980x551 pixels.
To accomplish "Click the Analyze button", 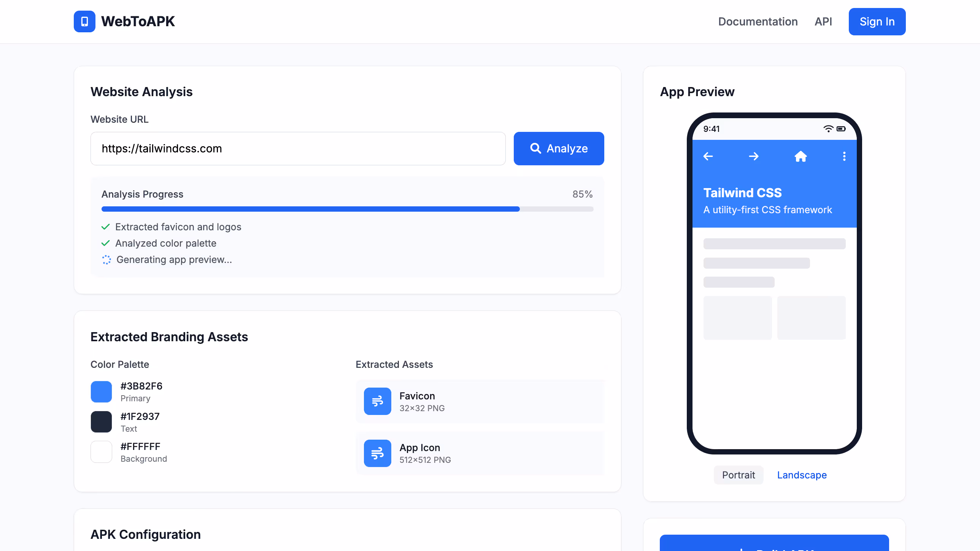I will point(559,148).
